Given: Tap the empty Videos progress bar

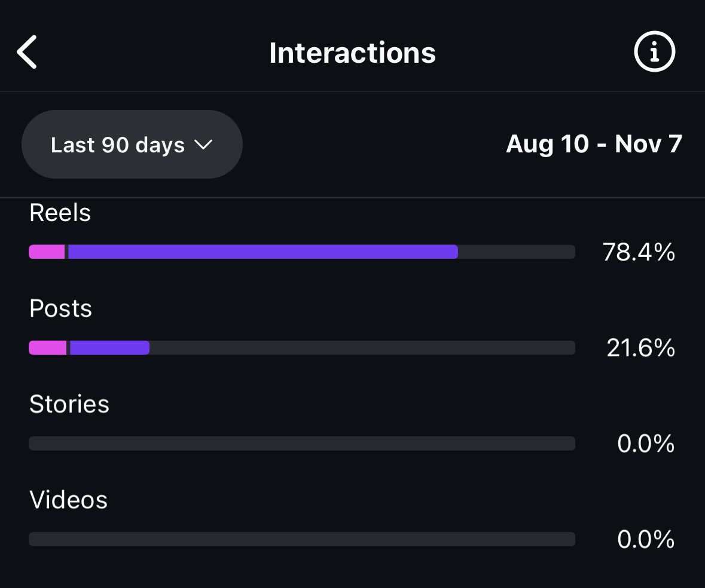Looking at the screenshot, I should point(302,539).
